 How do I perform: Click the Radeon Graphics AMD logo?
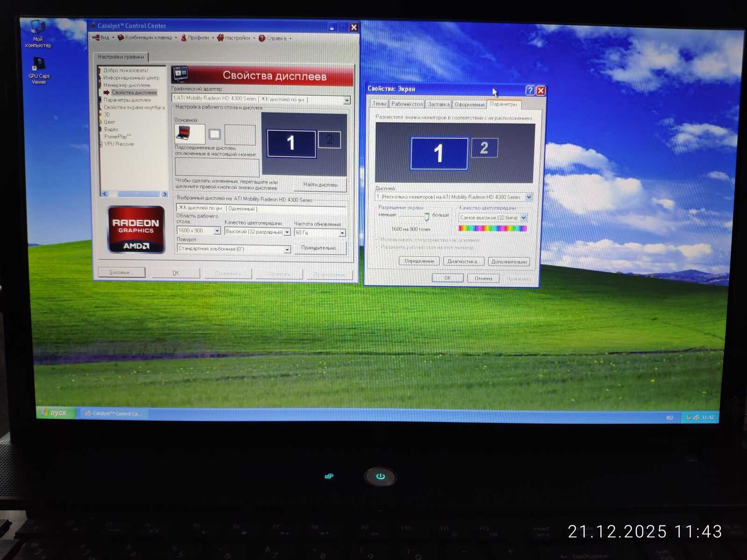136,230
